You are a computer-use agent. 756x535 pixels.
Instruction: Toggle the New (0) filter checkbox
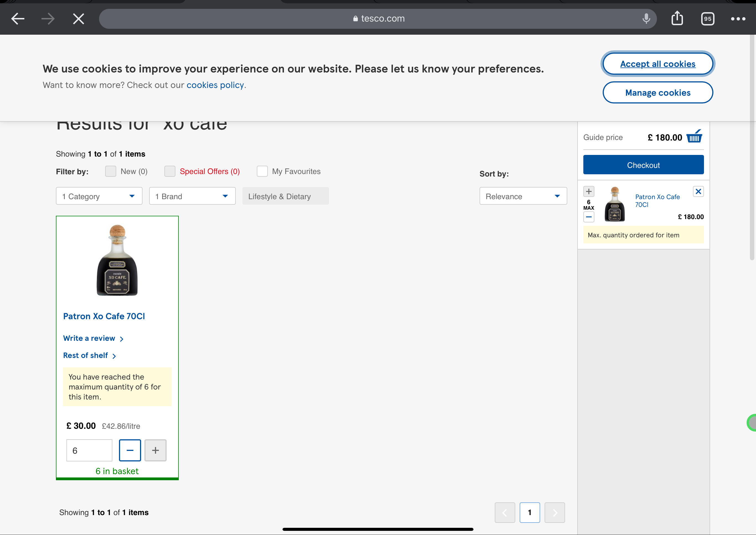[x=110, y=171]
